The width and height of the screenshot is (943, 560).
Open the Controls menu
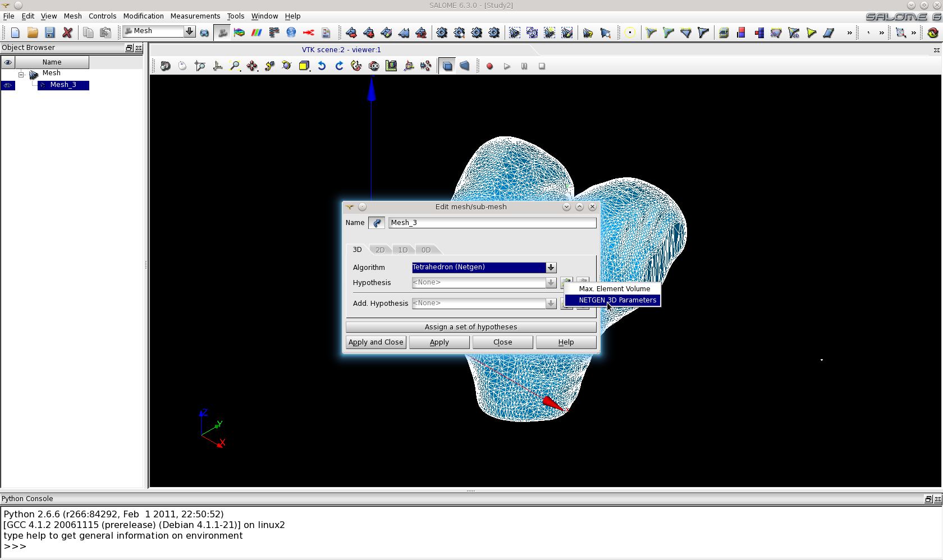coord(102,16)
